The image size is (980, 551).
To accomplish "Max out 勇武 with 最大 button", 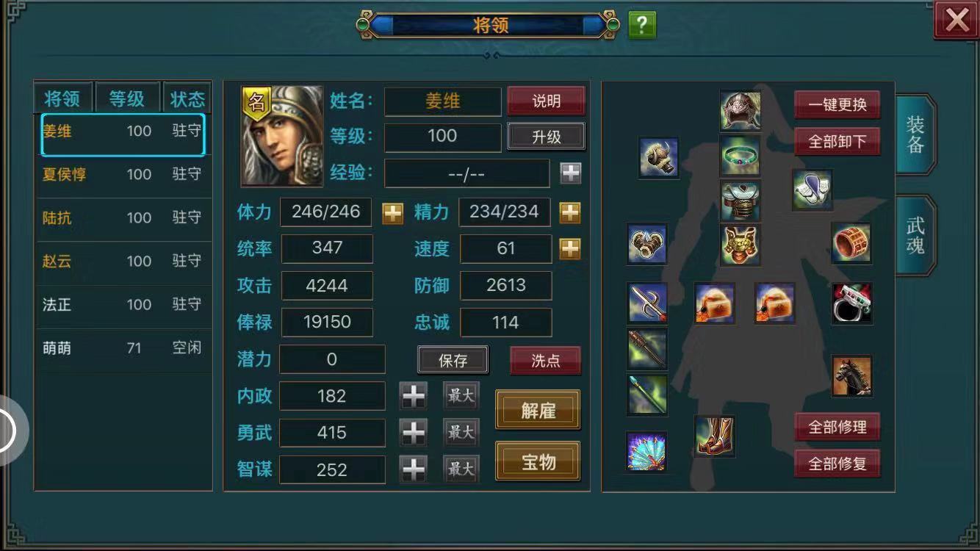I will point(461,432).
